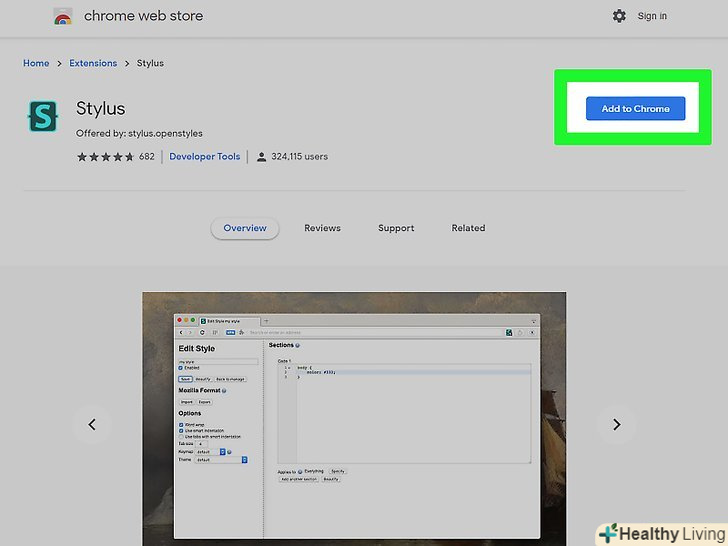Open the settings gear menu
Image resolution: width=728 pixels, height=546 pixels.
coord(619,16)
